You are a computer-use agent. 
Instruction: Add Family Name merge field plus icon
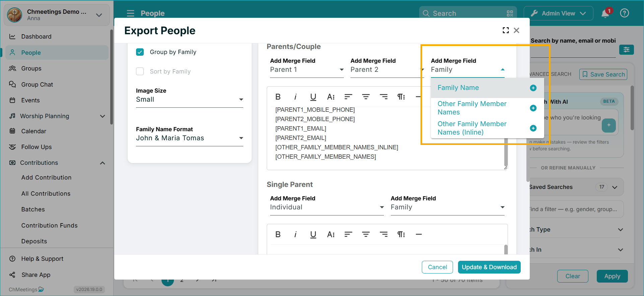click(533, 88)
